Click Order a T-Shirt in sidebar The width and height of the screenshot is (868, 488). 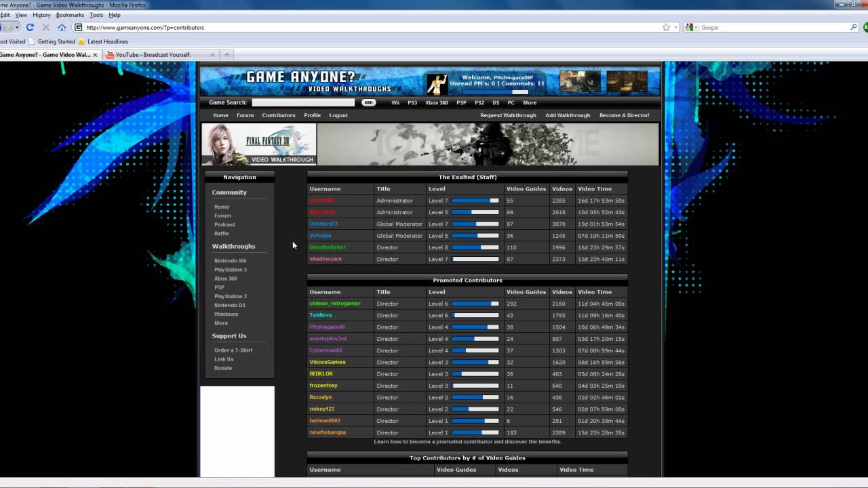(233, 350)
